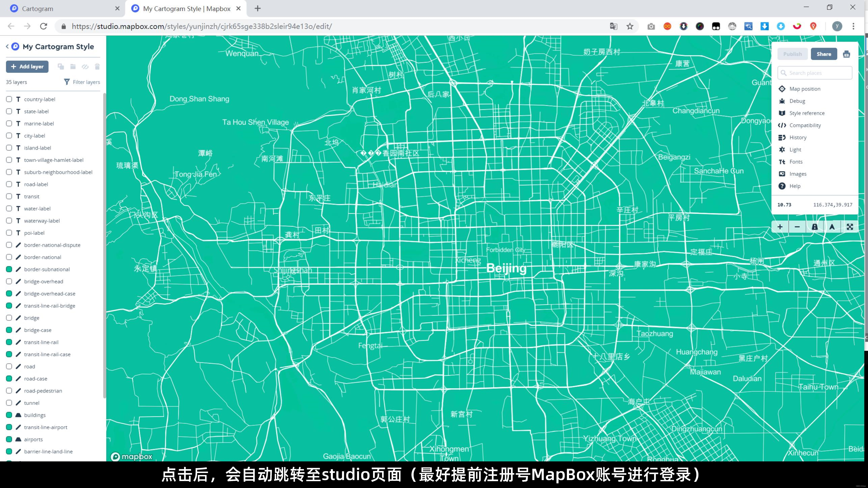868x488 pixels.
Task: Click the back chevron beside My Cartogram Style
Action: 7,46
